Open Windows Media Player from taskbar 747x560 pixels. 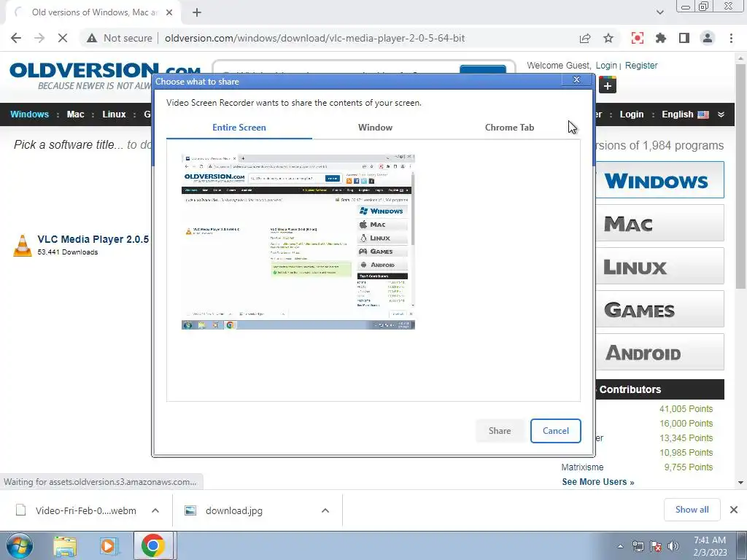[109, 545]
